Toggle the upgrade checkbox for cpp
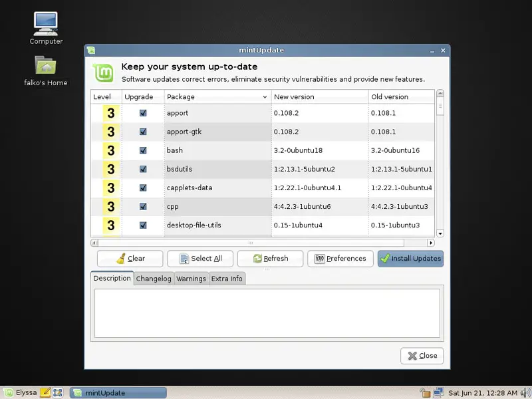This screenshot has height=399, width=532. 143,207
